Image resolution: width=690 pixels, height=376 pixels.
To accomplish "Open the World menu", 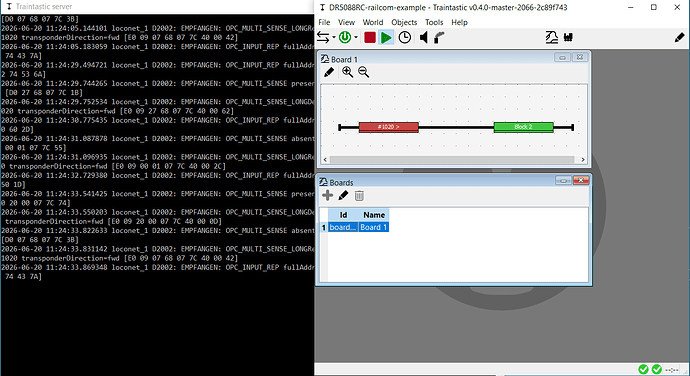I will pos(373,22).
